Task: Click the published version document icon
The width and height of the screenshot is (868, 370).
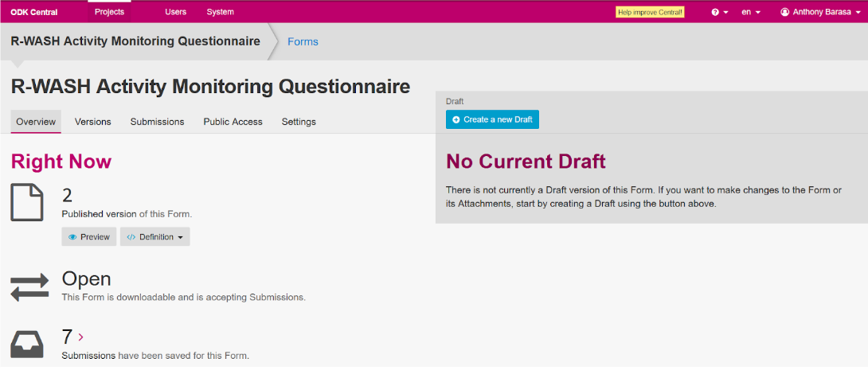Action: pos(26,202)
